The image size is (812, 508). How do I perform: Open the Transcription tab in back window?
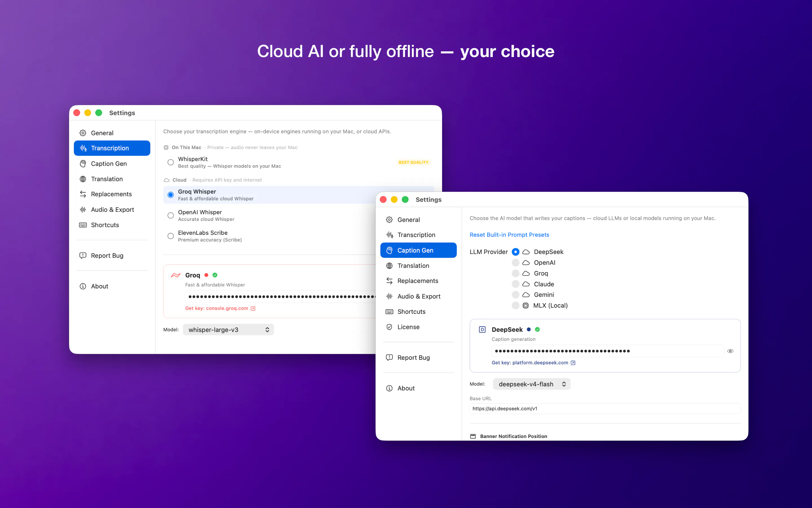(112, 148)
